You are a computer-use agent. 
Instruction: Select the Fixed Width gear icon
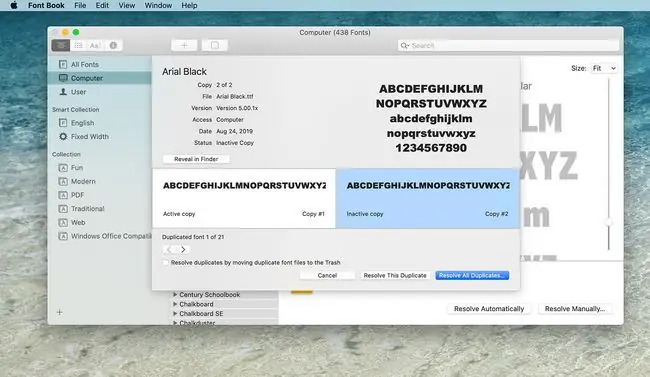pyautogui.click(x=63, y=136)
